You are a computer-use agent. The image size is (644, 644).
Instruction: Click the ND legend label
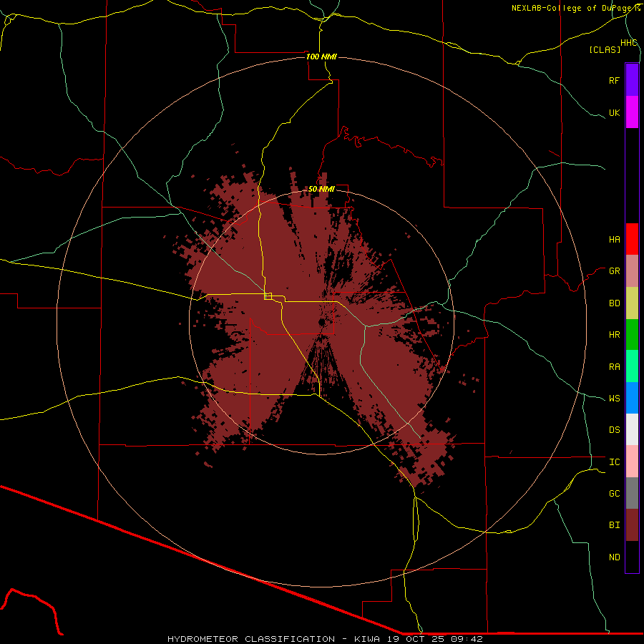click(614, 557)
